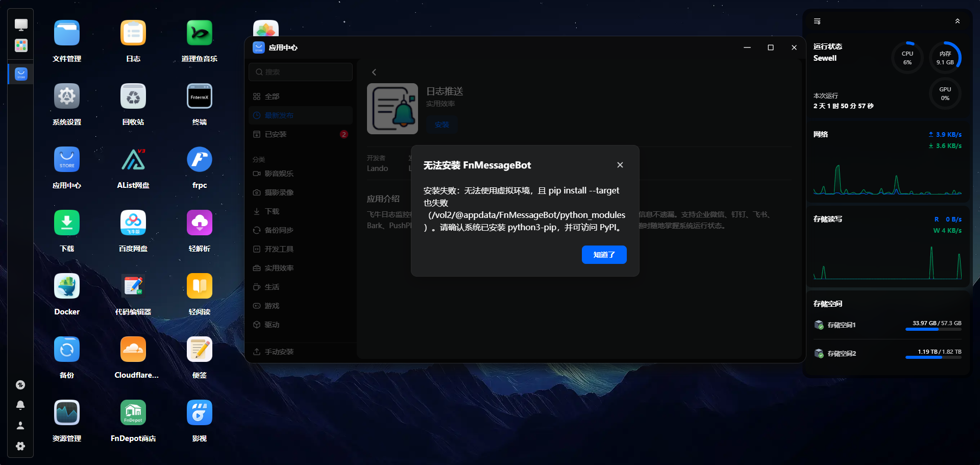Image resolution: width=980 pixels, height=465 pixels.
Task: Click the 内存 9.1 GB gauge
Action: pos(945,58)
